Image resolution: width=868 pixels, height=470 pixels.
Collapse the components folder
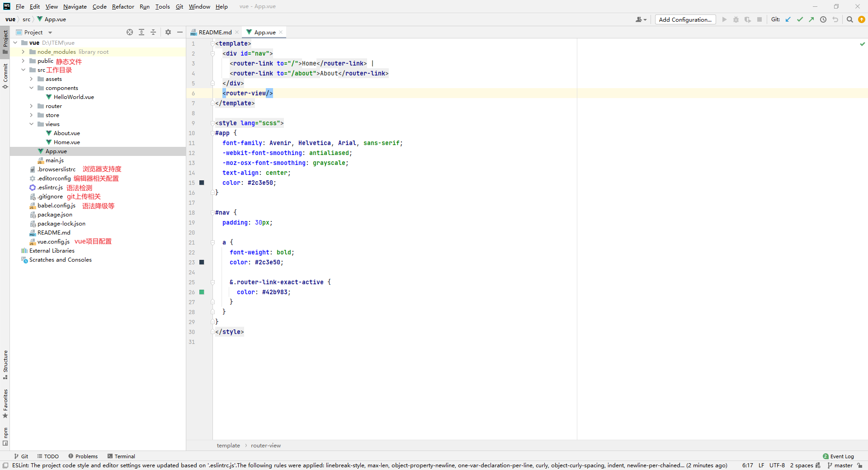click(x=31, y=88)
